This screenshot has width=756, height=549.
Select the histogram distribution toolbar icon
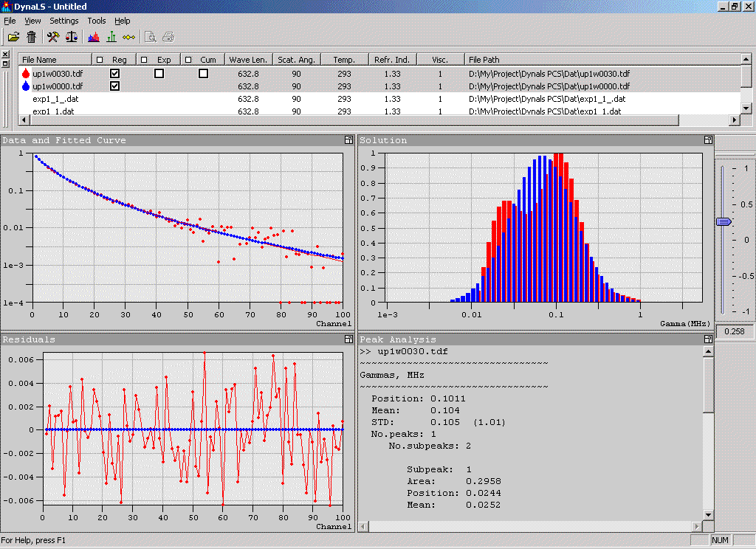[94, 37]
